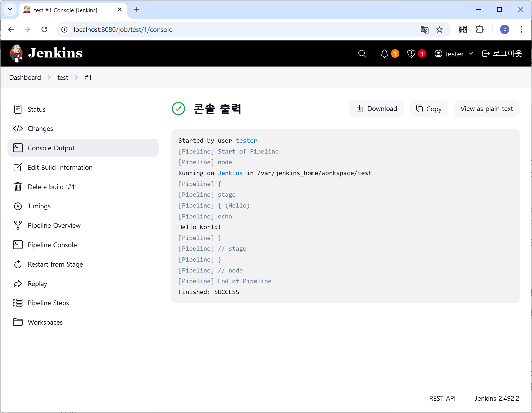Open the Chrome three-dot menu

click(521, 30)
